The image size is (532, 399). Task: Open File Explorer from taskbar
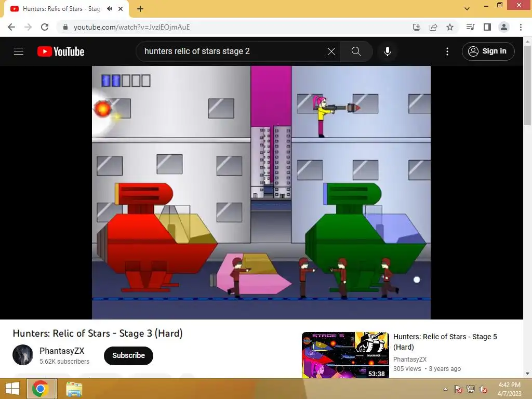(x=74, y=389)
